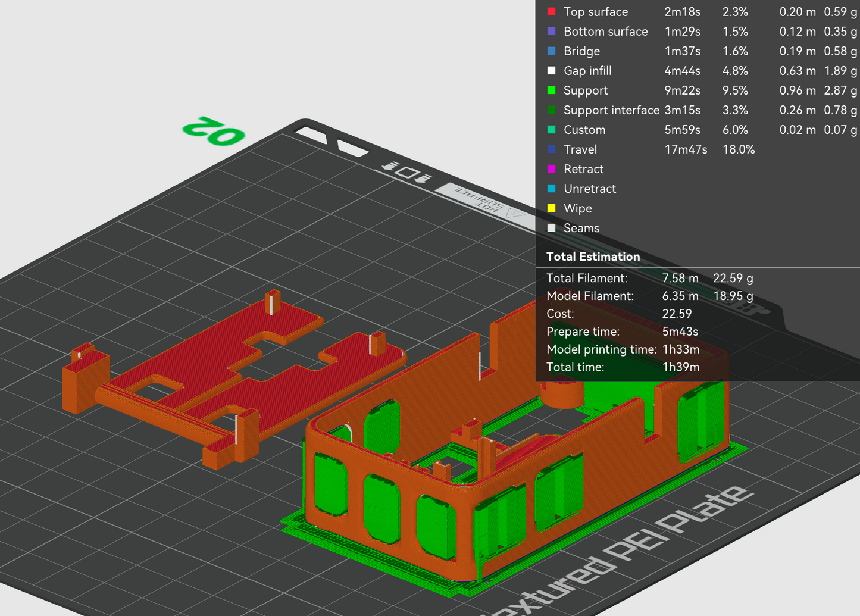Click the Support length 0.96 m
Image resolution: width=860 pixels, height=616 pixels.
pyautogui.click(x=798, y=90)
